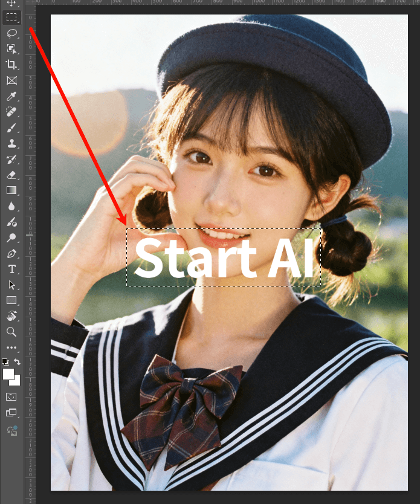Open the foreground color swatch

(x=8, y=373)
